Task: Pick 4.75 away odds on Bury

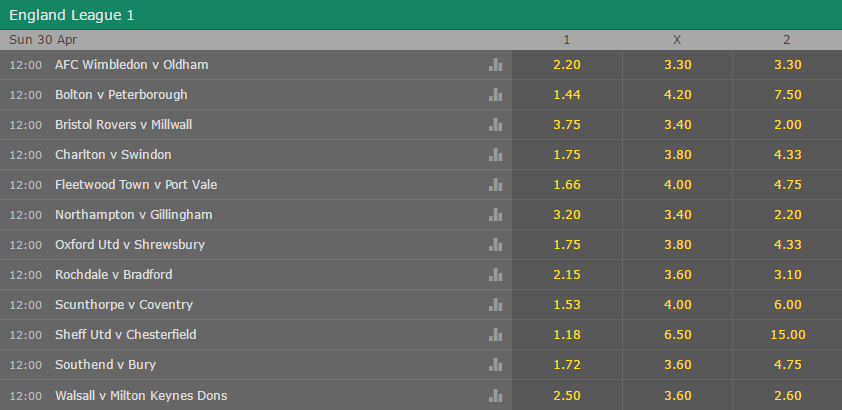Action: point(787,365)
